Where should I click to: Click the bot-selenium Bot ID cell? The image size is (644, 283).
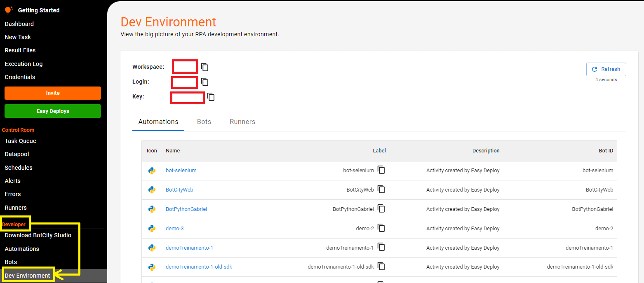(x=598, y=170)
